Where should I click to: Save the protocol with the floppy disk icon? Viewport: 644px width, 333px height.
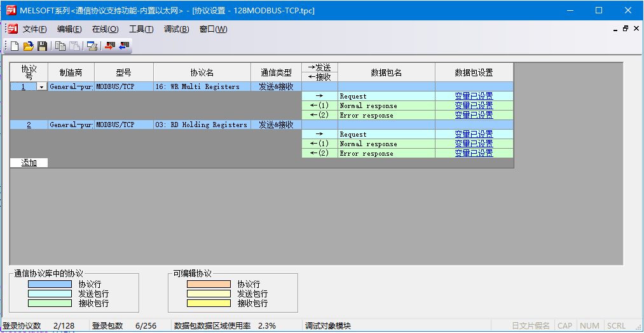[42, 46]
